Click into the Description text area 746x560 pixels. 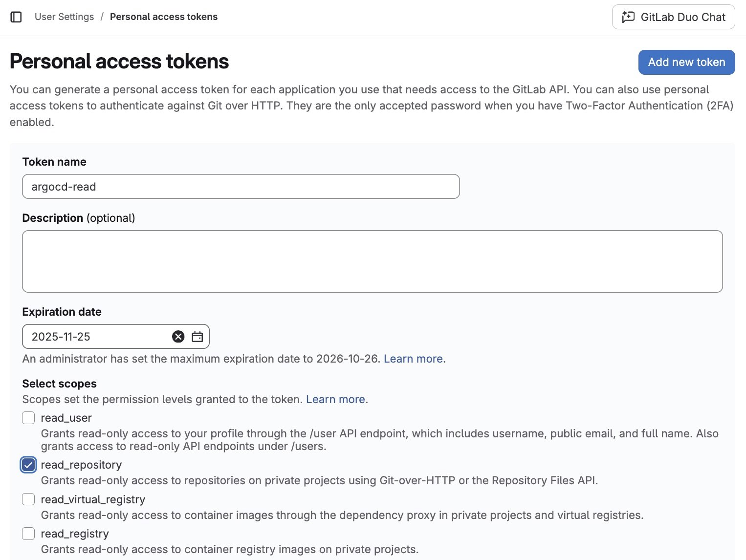pos(372,261)
